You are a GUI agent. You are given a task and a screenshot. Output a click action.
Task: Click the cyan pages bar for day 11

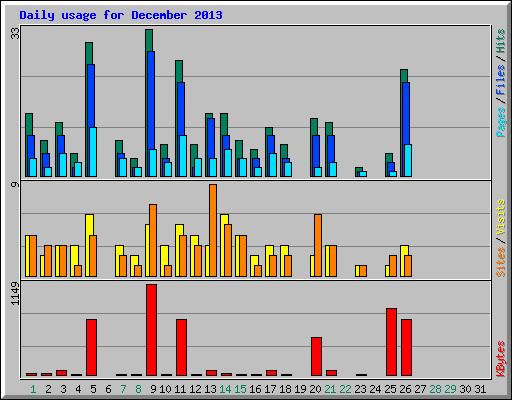(x=183, y=156)
